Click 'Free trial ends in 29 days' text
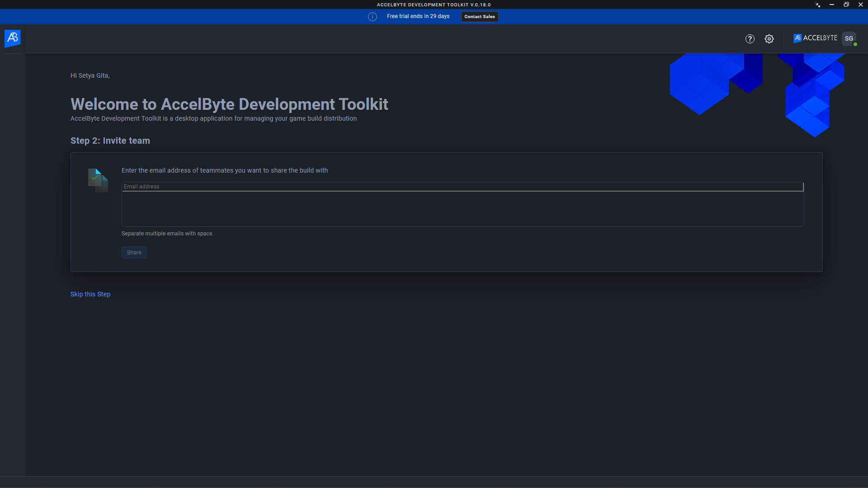868x488 pixels. click(418, 16)
